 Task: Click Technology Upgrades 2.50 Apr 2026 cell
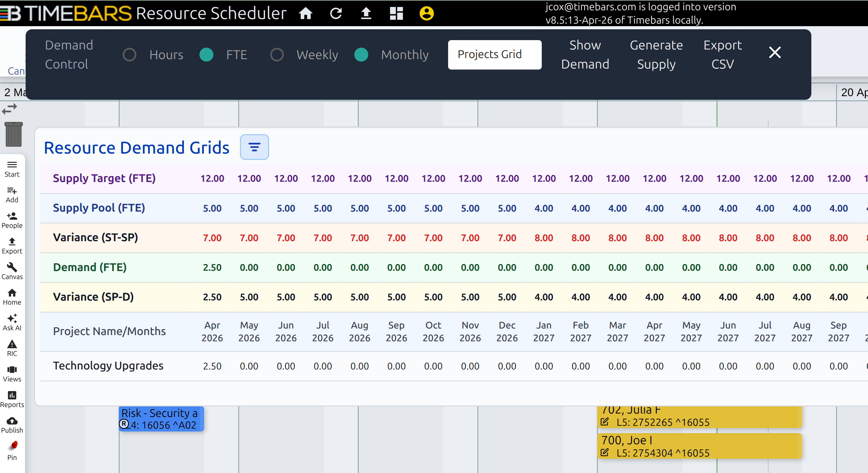point(212,366)
